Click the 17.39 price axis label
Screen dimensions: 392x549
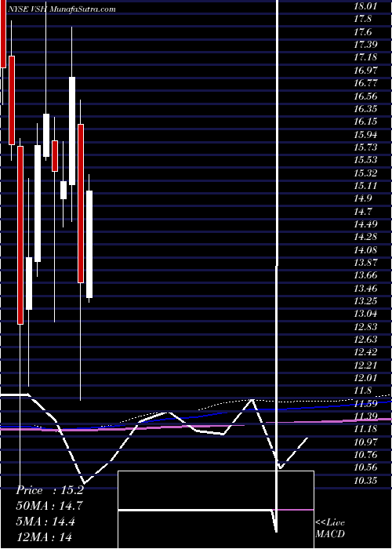[365, 44]
